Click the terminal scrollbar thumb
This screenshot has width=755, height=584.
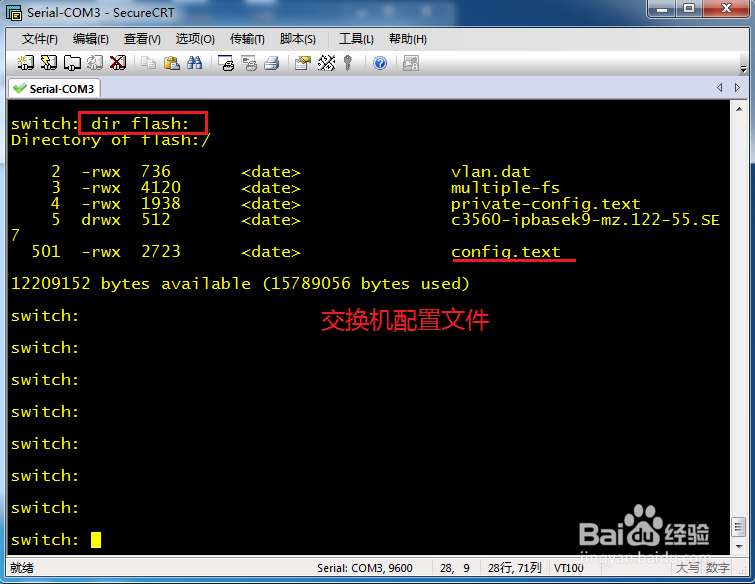click(739, 527)
